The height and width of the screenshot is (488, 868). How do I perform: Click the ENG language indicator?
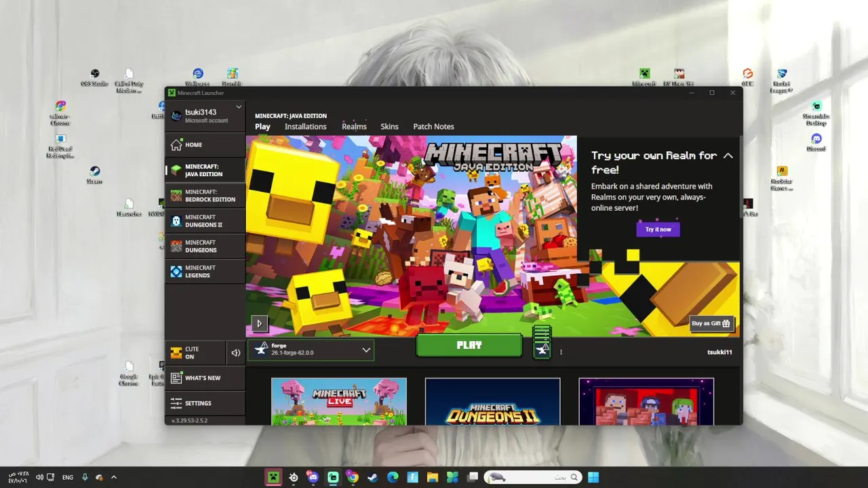(68, 477)
